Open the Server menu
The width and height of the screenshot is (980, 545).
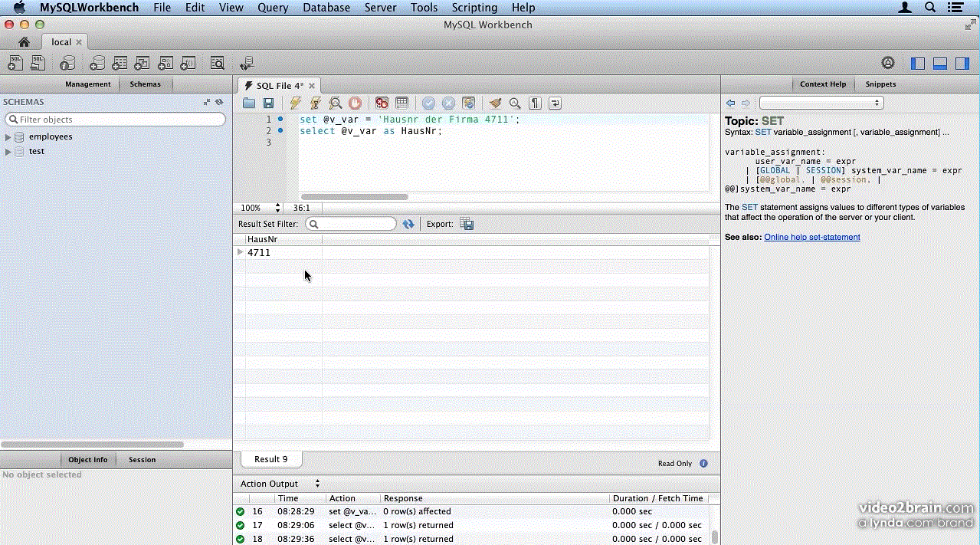pyautogui.click(x=380, y=8)
